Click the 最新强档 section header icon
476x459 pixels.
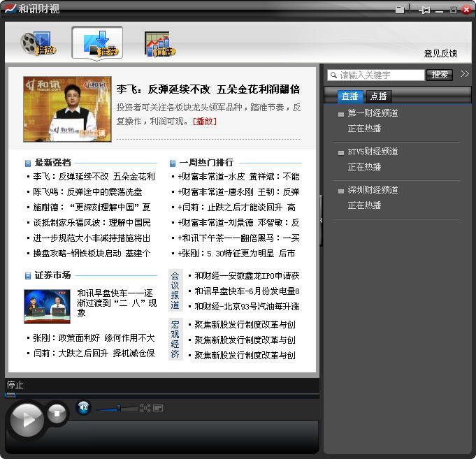coord(28,163)
